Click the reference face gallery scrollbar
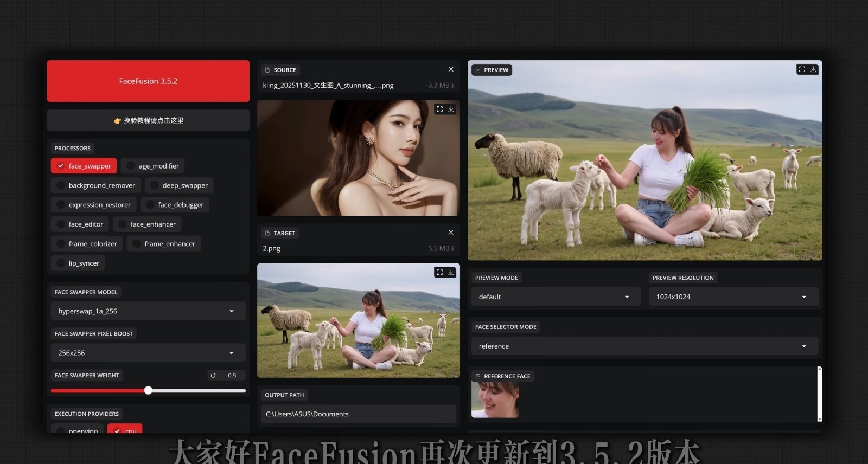868x464 pixels. (x=819, y=394)
